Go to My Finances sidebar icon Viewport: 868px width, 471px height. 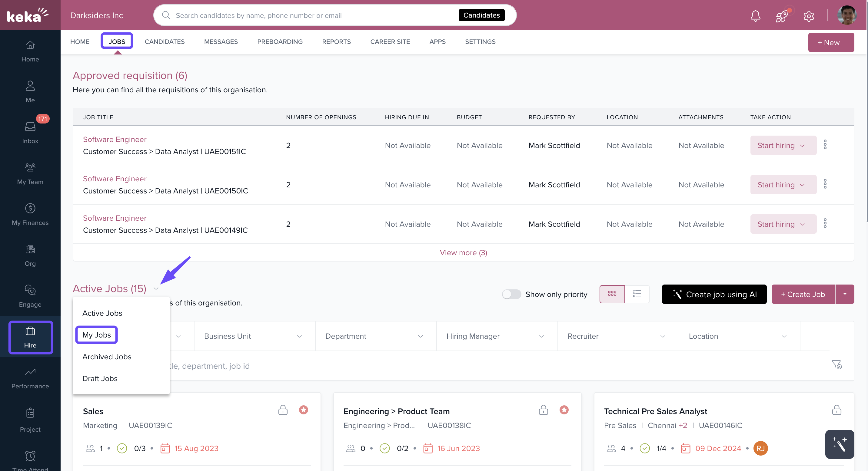click(x=30, y=214)
